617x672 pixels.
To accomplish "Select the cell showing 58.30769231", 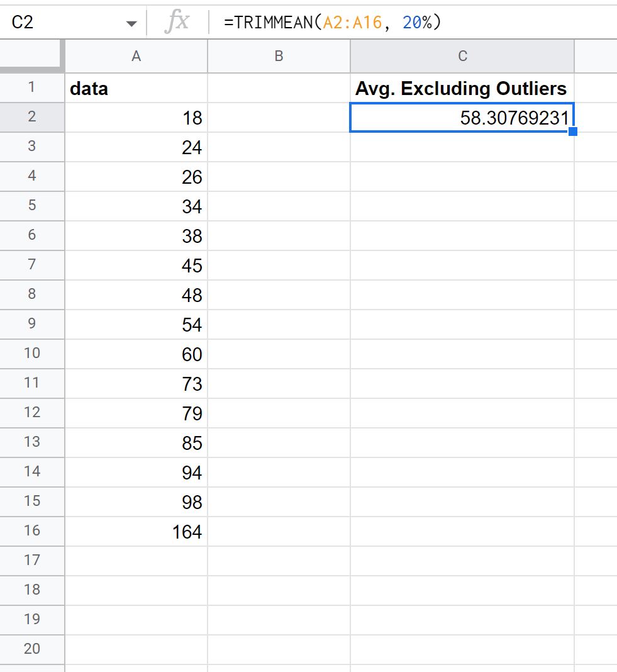I will tap(462, 118).
